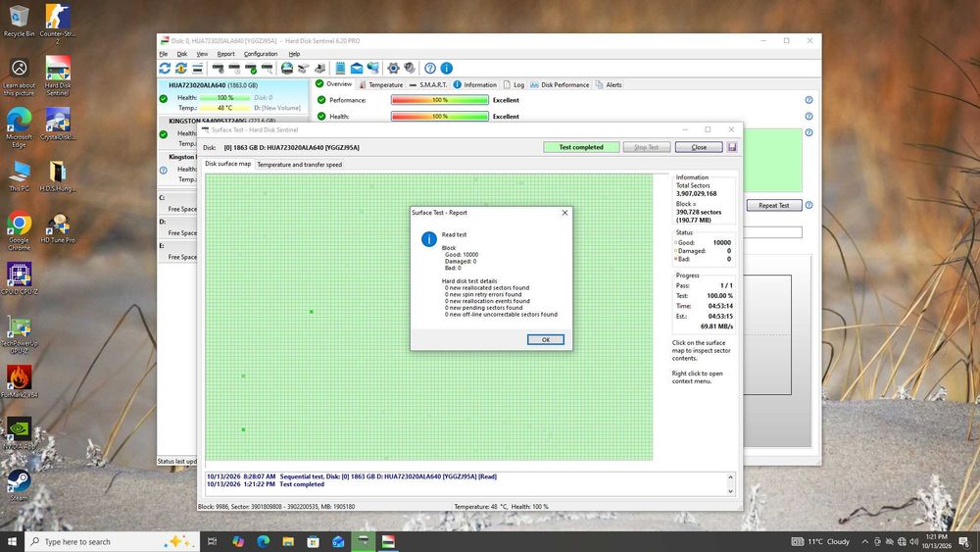Open CPUID CPU-Z desktop shortcut
The width and height of the screenshot is (980, 552).
pyautogui.click(x=20, y=278)
